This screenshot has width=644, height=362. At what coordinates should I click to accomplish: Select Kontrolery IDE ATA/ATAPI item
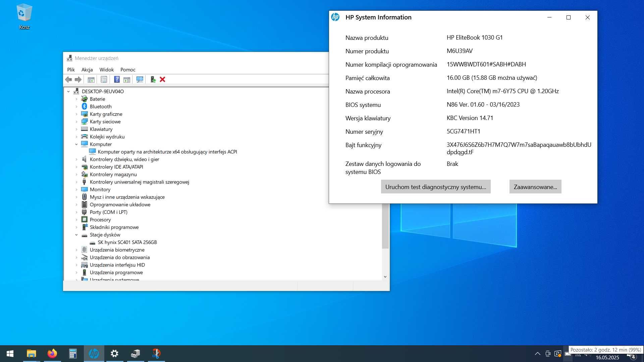pyautogui.click(x=116, y=167)
